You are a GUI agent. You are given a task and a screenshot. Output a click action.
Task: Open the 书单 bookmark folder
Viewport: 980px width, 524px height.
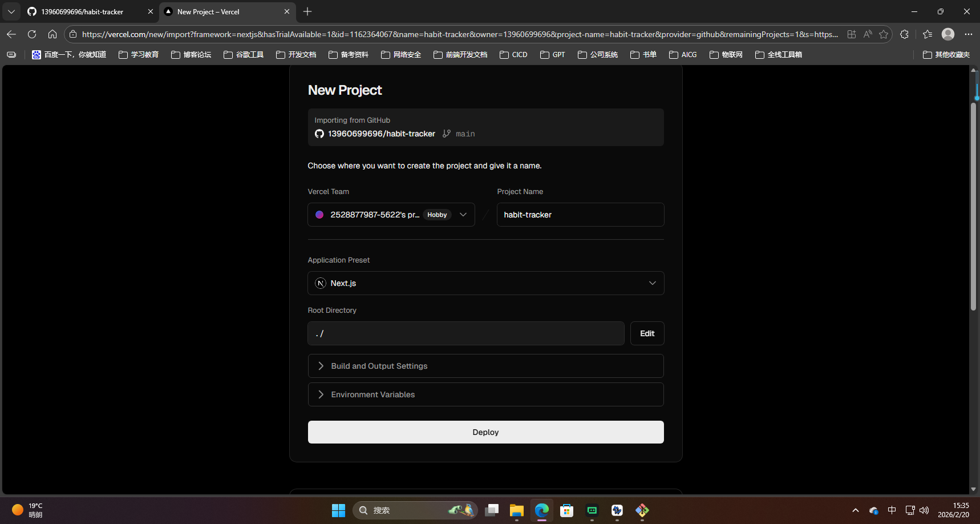(643, 55)
